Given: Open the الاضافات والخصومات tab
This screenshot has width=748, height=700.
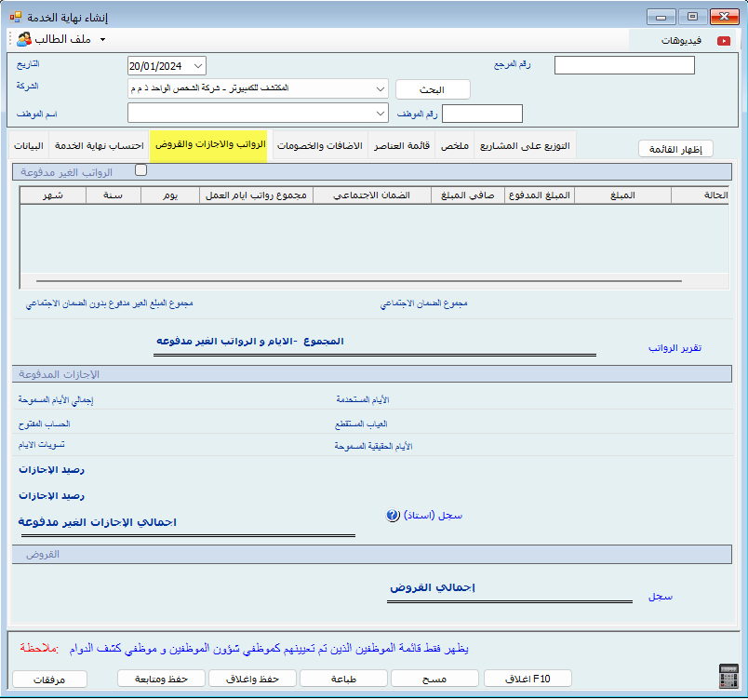Looking at the screenshot, I should coord(319,146).
